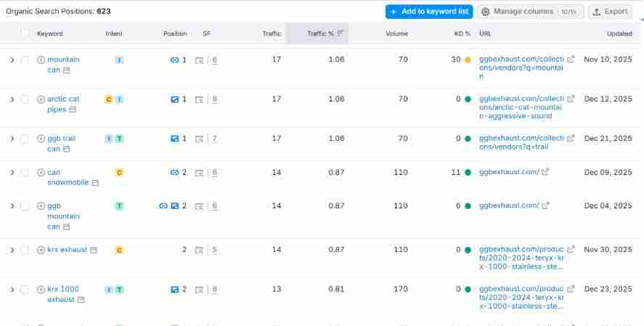The height and width of the screenshot is (326, 644).
Task: Open external link icon in can snowmobile row
Action: pos(545,173)
